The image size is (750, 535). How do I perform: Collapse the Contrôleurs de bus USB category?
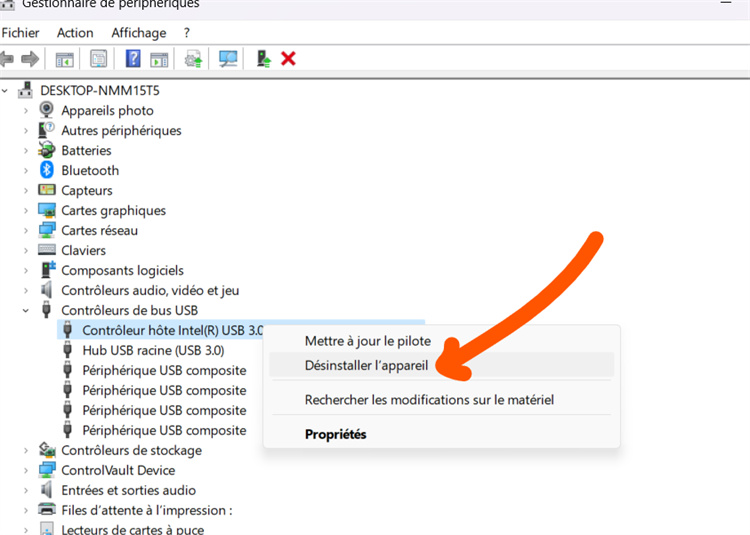point(26,311)
